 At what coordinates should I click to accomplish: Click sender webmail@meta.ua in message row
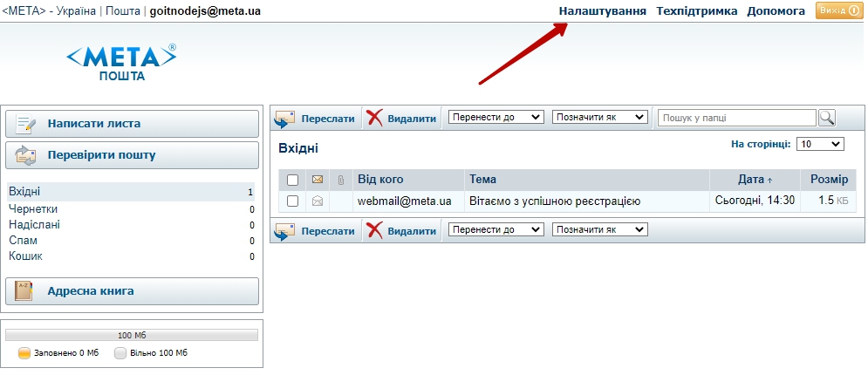pos(404,201)
